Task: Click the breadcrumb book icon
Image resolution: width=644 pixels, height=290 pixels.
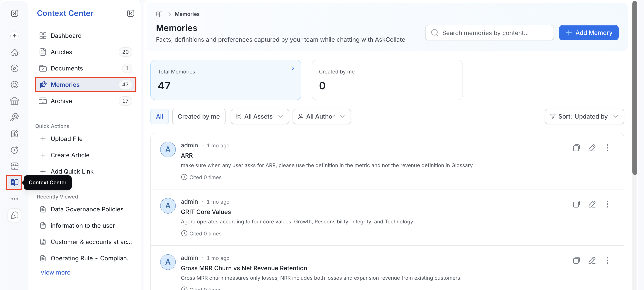Action: 159,14
